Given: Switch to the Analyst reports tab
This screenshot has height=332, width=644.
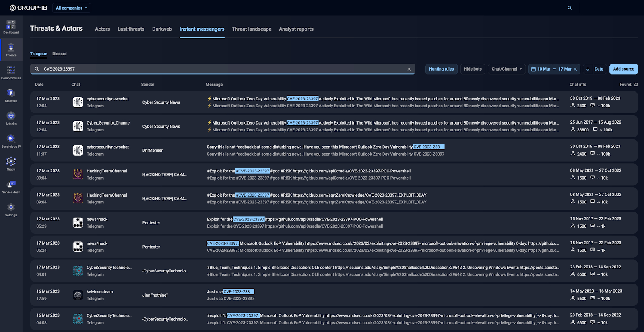Looking at the screenshot, I should tap(296, 29).
